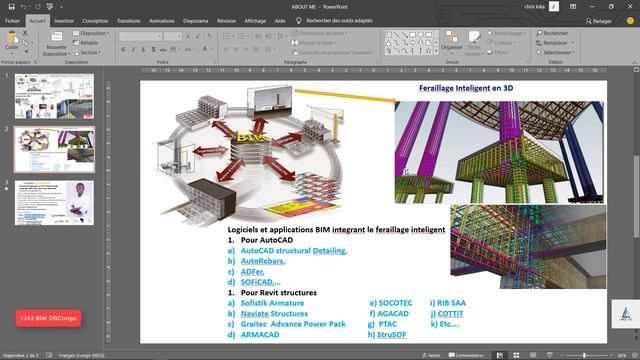Open the Transitions tab
Screen dimensions: 640x360
pos(129,21)
